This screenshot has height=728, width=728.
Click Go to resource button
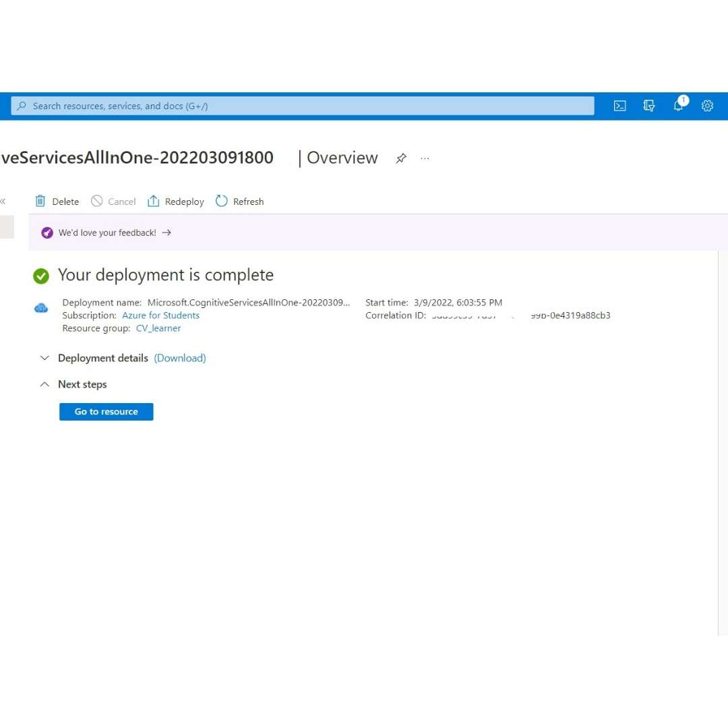(x=107, y=411)
